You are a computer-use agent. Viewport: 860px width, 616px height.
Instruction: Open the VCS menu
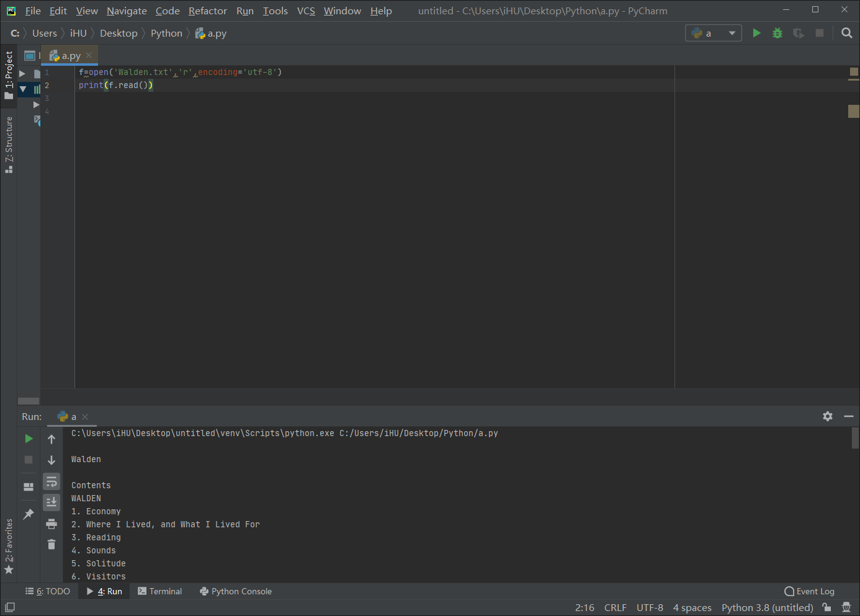306,11
